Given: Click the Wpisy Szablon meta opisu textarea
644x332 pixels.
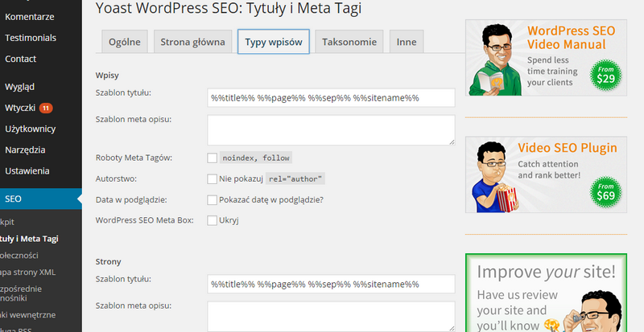Looking at the screenshot, I should pyautogui.click(x=331, y=129).
